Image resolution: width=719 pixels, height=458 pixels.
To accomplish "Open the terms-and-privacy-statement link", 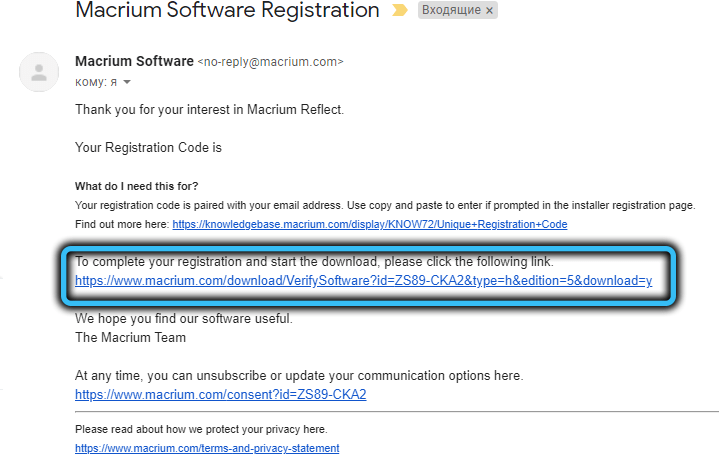I will click(x=207, y=448).
